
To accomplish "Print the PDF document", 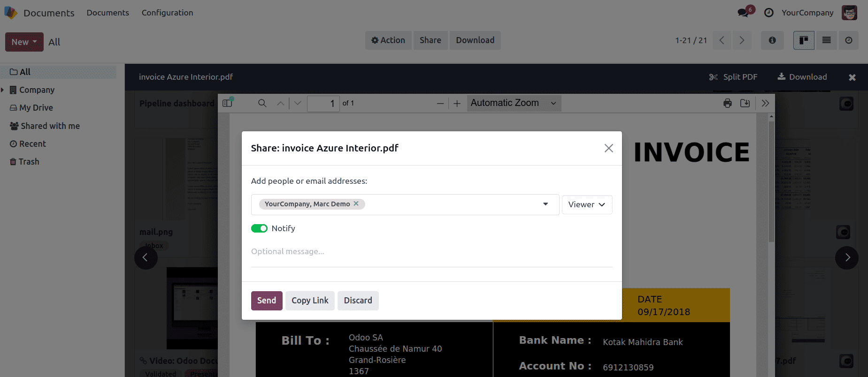I will click(728, 103).
